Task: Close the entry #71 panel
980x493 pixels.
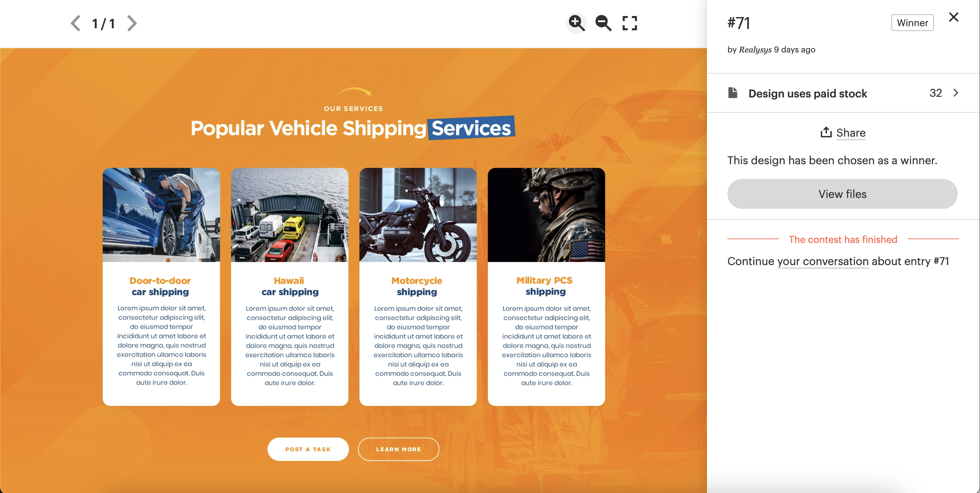Action: (953, 17)
